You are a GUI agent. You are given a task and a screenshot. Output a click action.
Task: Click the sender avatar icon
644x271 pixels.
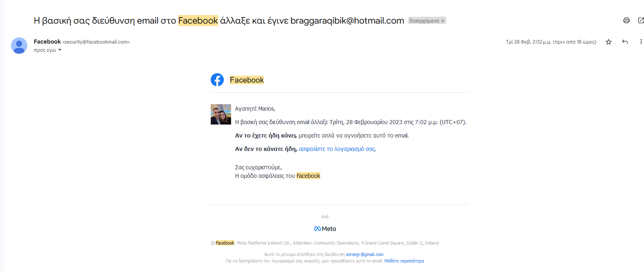click(x=19, y=46)
